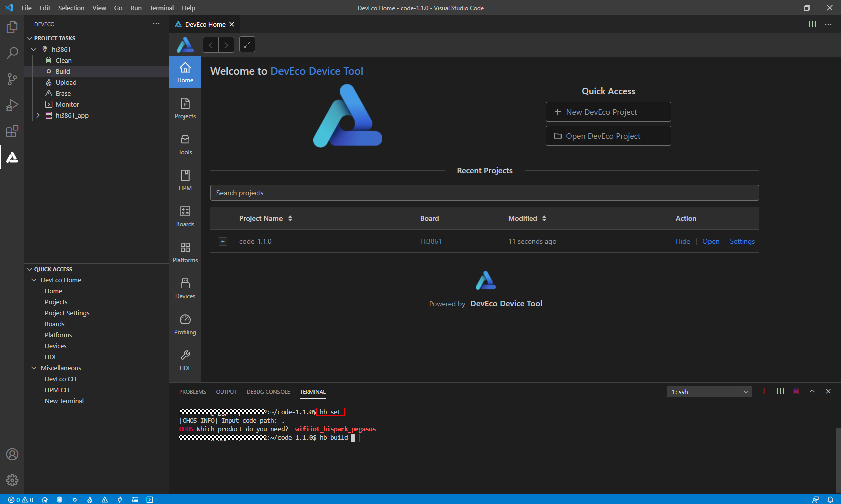This screenshot has width=841, height=504.
Task: Hide the code-1.1.0 project
Action: point(683,241)
